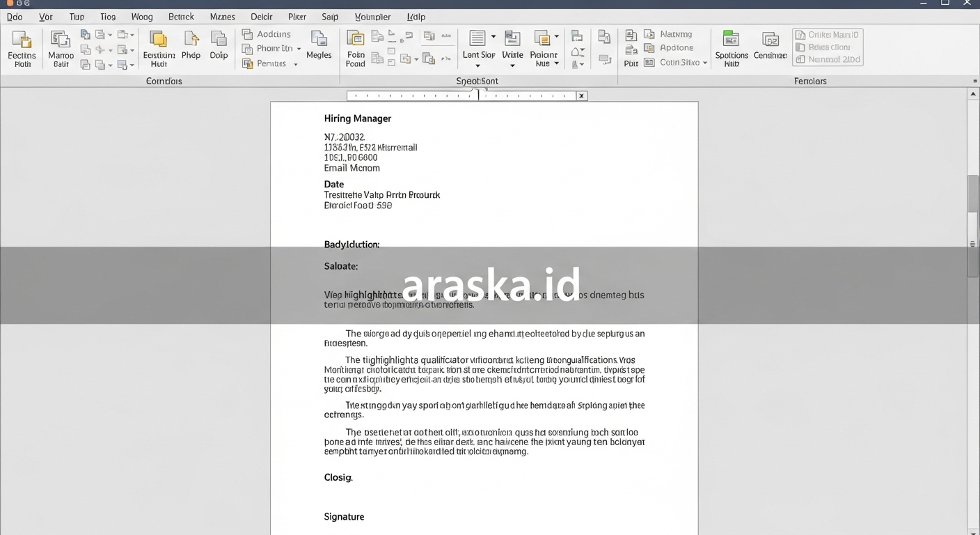Click the "Megles" icon
This screenshot has height=535, width=980.
[319, 45]
